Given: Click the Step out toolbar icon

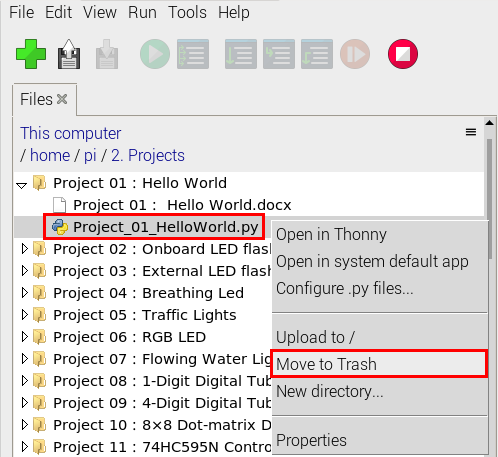Looking at the screenshot, I should (317, 54).
